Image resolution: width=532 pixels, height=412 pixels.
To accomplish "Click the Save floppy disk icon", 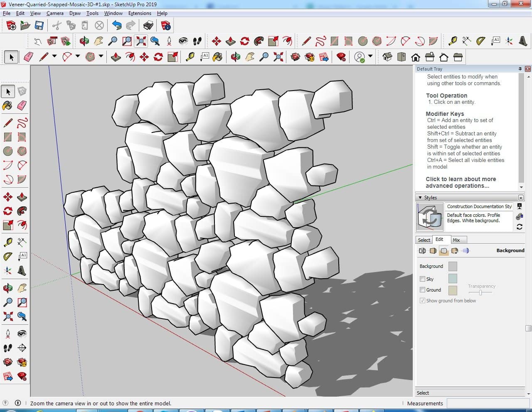I will point(39,26).
